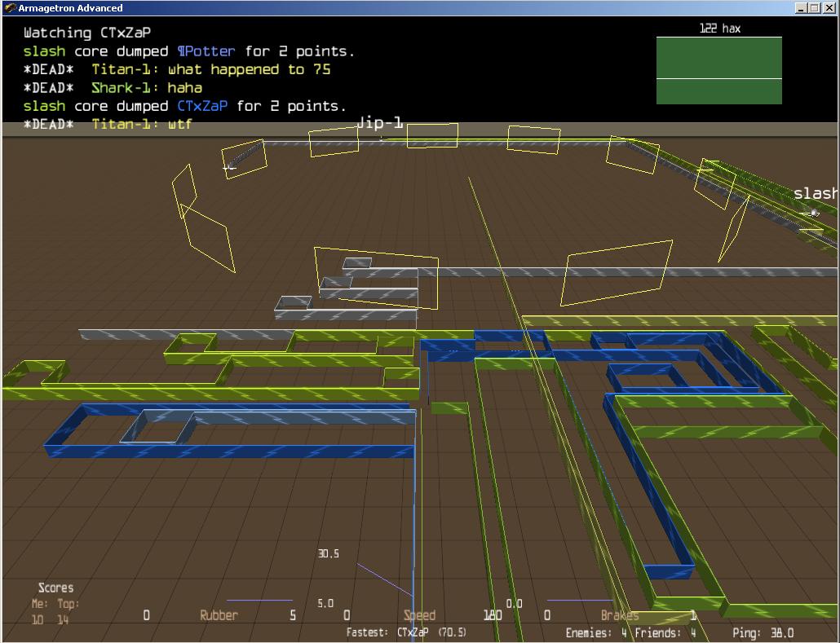840x643 pixels.
Task: Maximize the Armagetron Advanced window
Action: coord(814,8)
